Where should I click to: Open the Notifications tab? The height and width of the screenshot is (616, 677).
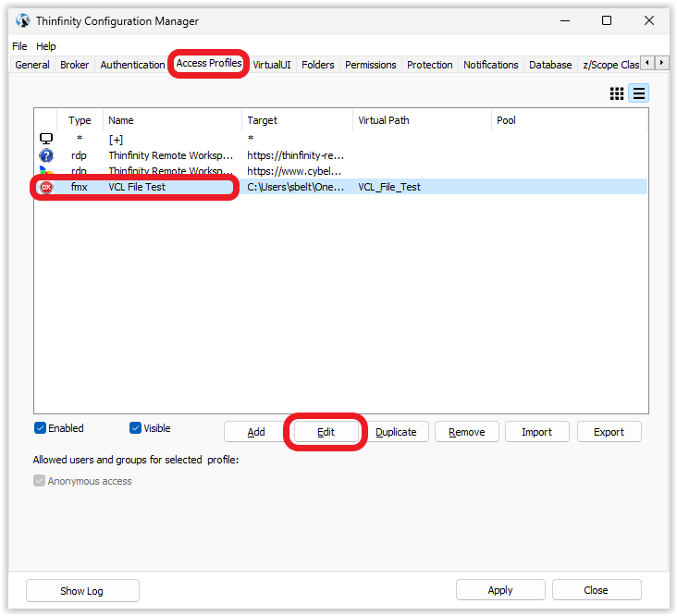(x=490, y=65)
